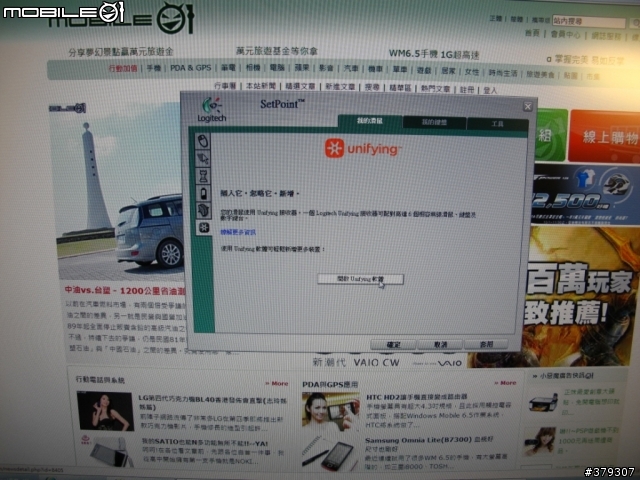
Task: Apply changes with the 套用 button
Action: pos(487,344)
